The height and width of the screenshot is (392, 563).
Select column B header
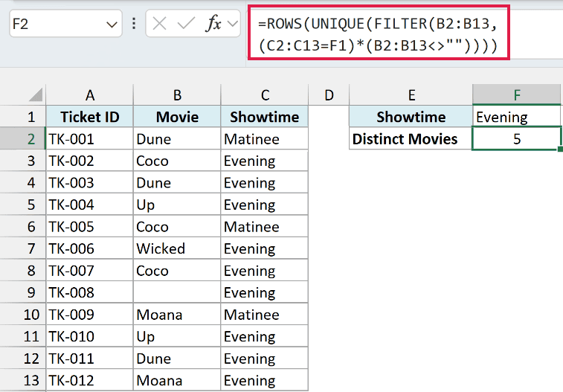point(177,95)
